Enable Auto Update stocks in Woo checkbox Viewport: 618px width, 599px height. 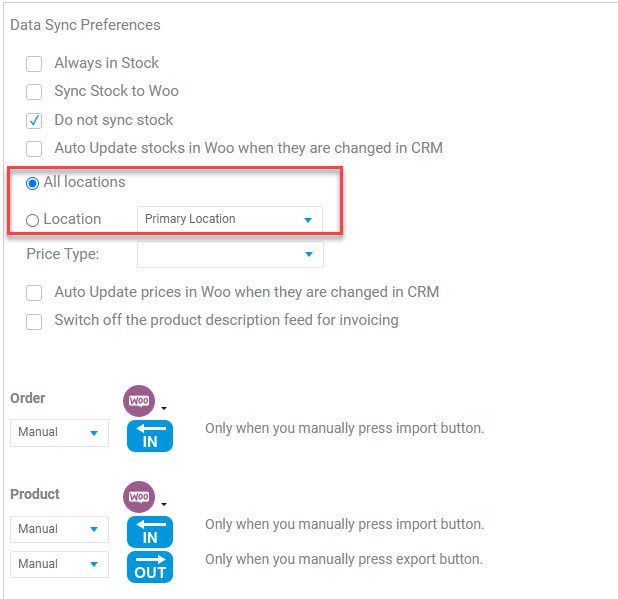34,149
